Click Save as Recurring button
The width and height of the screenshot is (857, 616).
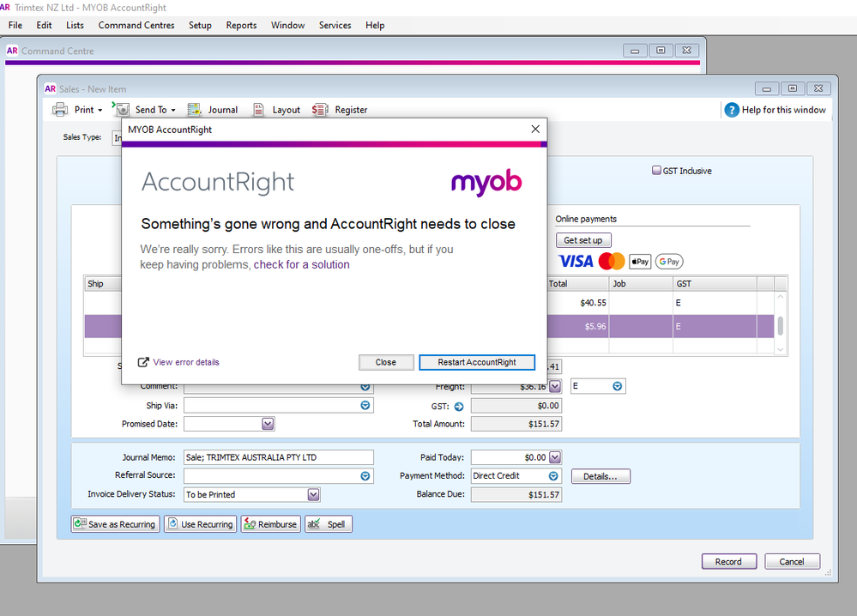coord(115,524)
